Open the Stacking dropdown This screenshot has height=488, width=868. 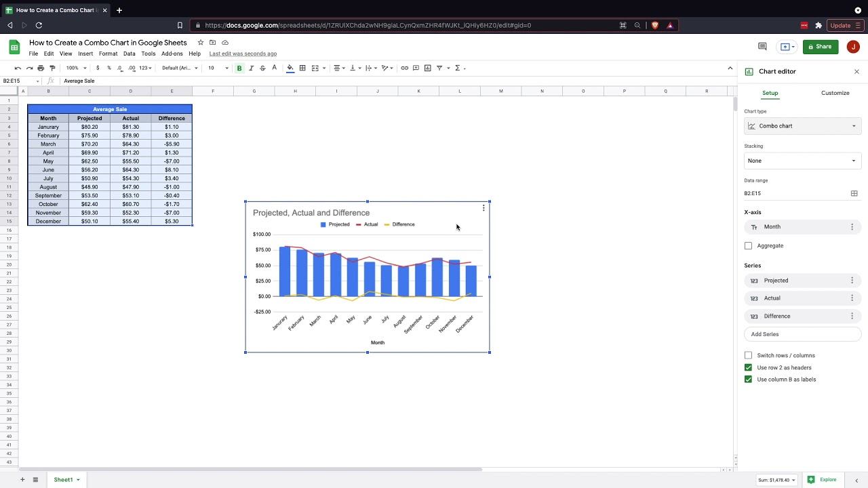tap(802, 161)
